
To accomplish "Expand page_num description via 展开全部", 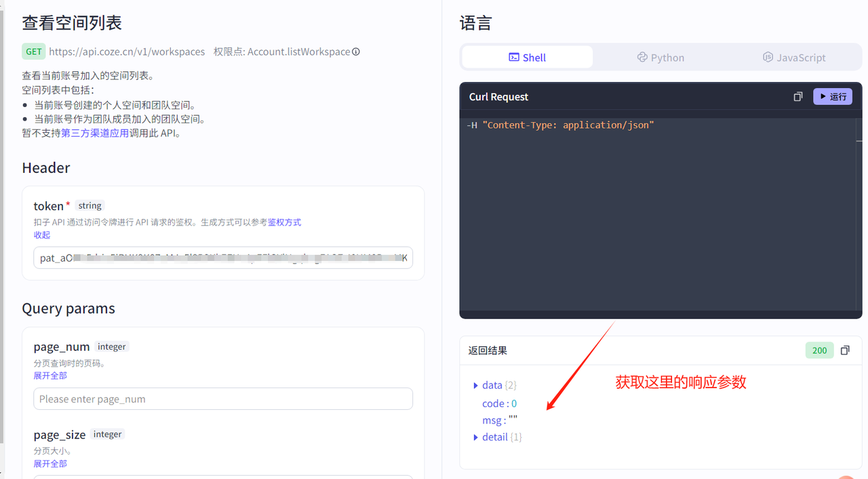I will point(50,375).
